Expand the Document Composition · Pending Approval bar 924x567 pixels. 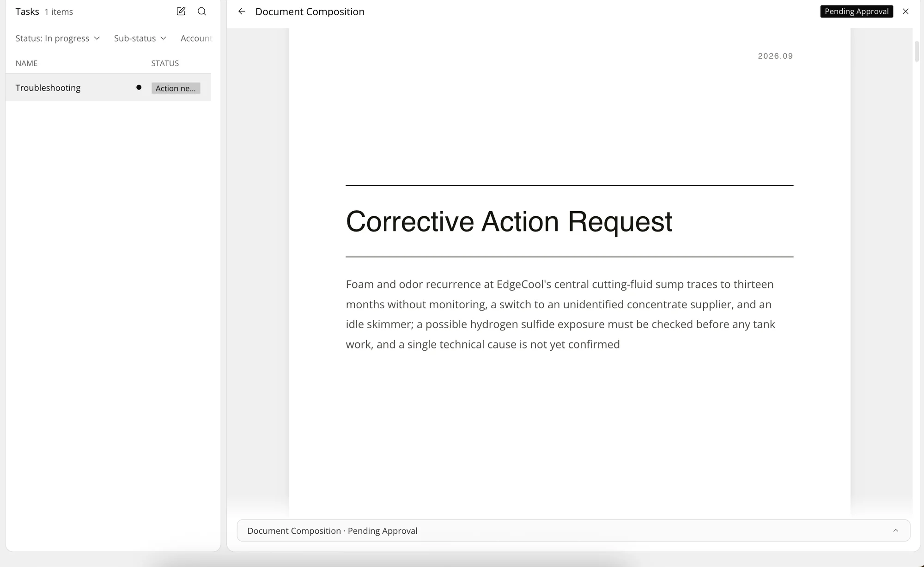[573, 530]
